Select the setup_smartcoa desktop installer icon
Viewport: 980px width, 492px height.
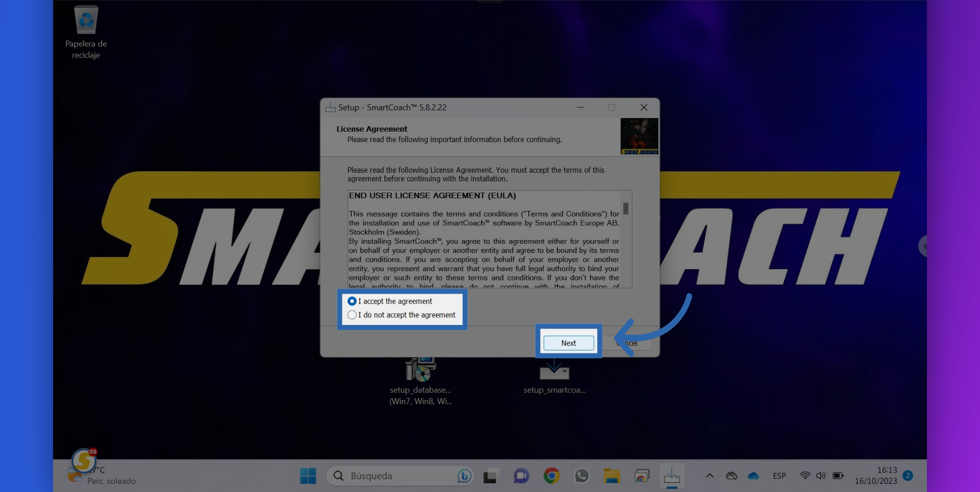pyautogui.click(x=554, y=377)
